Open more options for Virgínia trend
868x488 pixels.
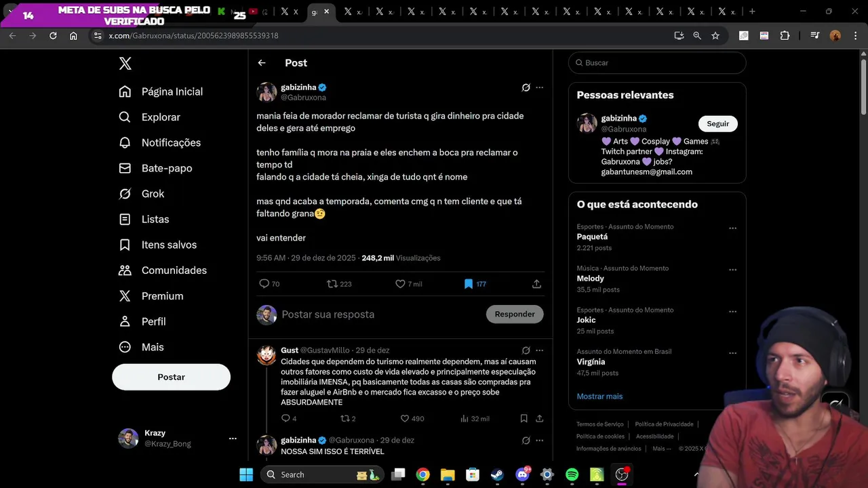tap(732, 353)
